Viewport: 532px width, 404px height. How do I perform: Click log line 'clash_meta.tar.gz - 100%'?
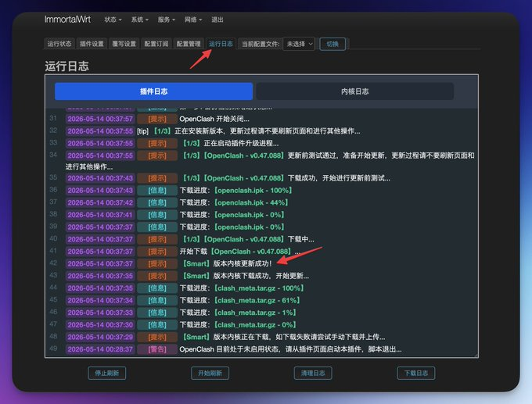tap(242, 288)
